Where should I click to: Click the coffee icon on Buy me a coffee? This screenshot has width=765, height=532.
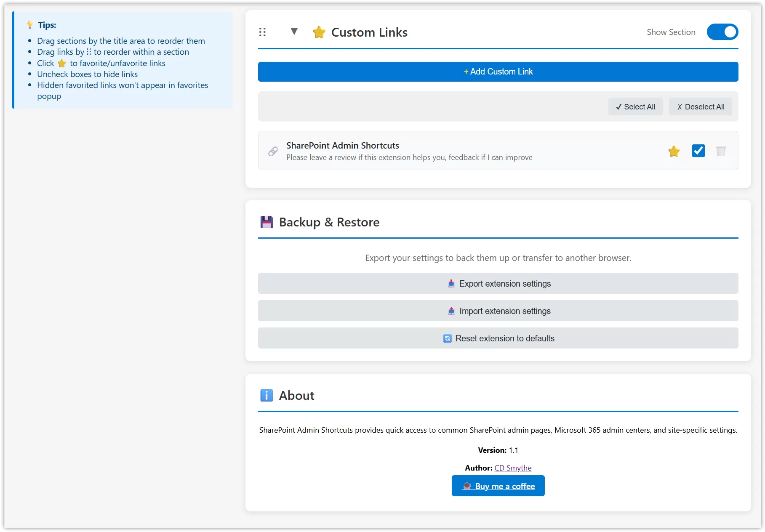click(x=467, y=486)
